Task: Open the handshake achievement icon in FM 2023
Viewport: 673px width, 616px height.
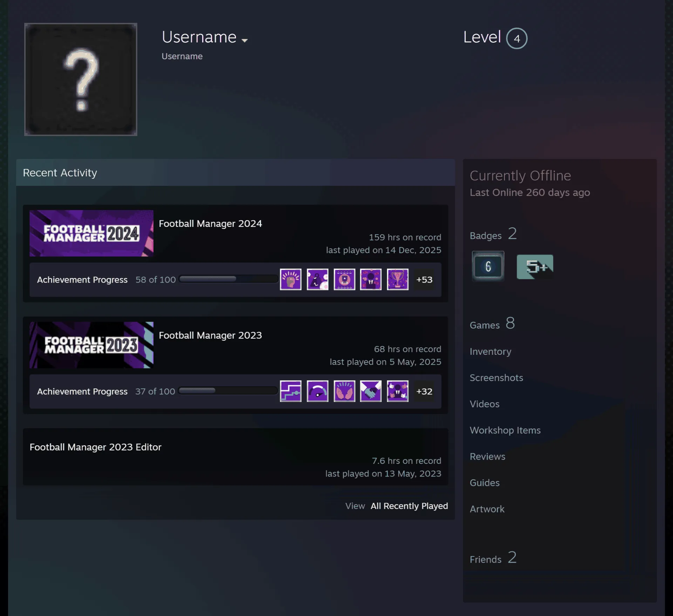Action: point(371,391)
